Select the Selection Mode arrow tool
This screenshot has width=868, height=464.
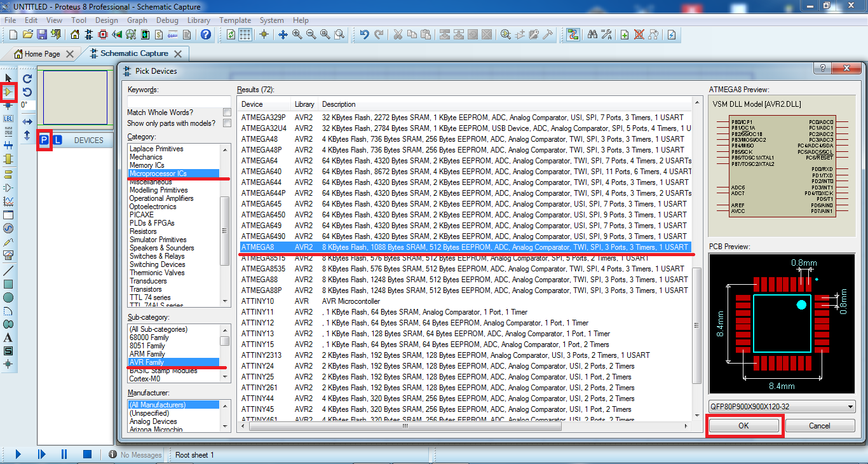click(x=8, y=79)
